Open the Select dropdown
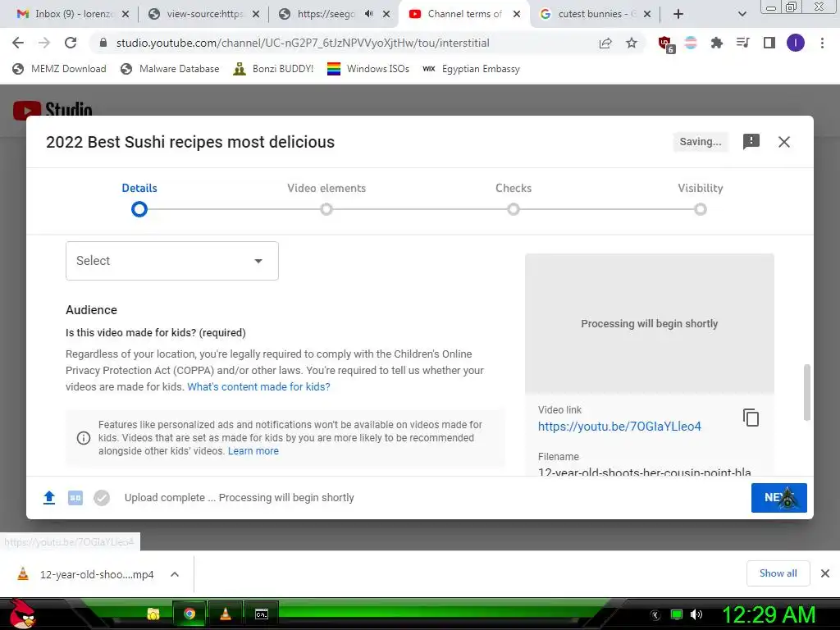The height and width of the screenshot is (630, 840). (172, 260)
